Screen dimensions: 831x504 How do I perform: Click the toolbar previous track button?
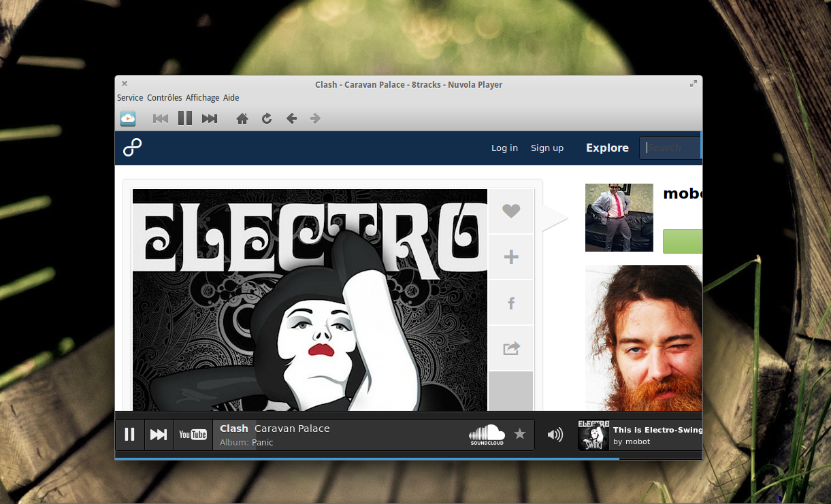pos(161,118)
